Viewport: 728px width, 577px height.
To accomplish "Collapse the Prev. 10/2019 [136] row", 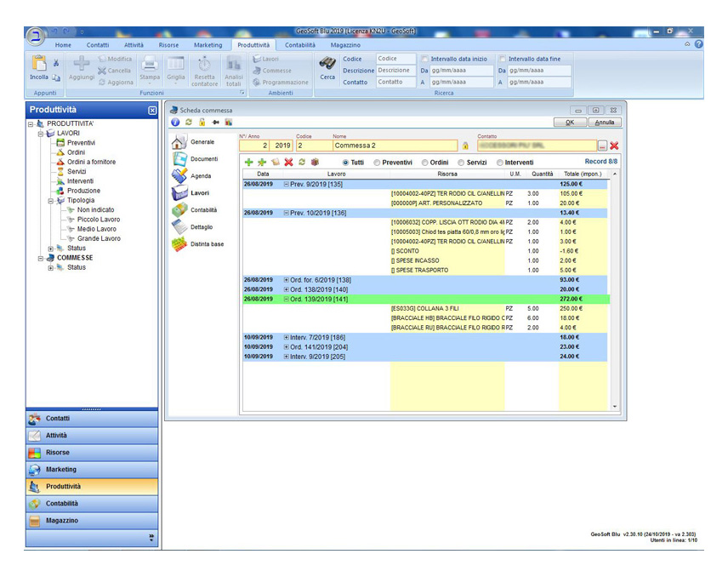I will tap(287, 213).
